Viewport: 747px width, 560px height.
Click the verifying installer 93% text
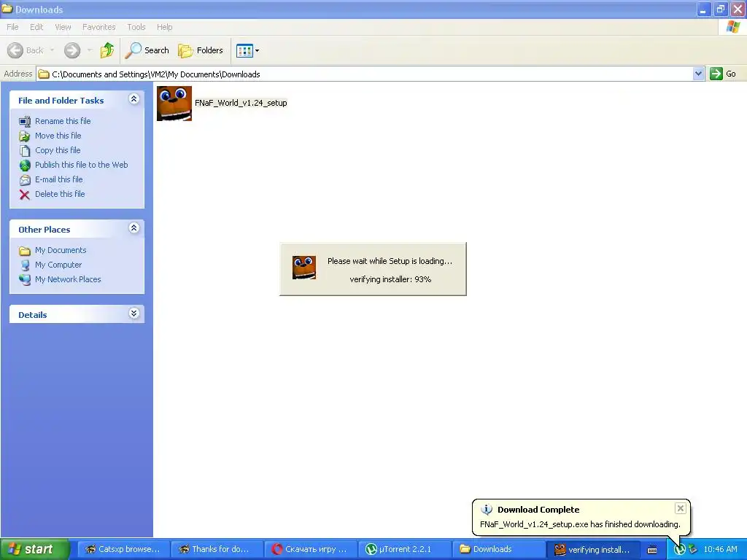coord(390,279)
